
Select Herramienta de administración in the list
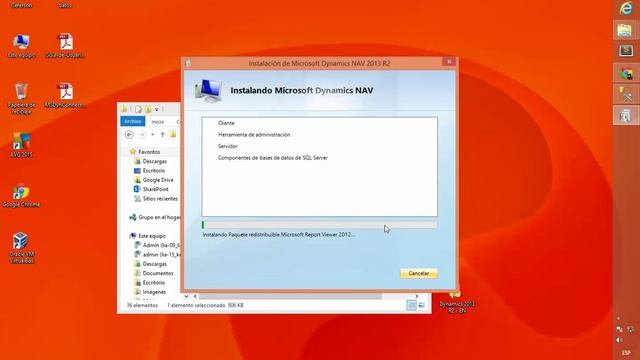pos(254,134)
